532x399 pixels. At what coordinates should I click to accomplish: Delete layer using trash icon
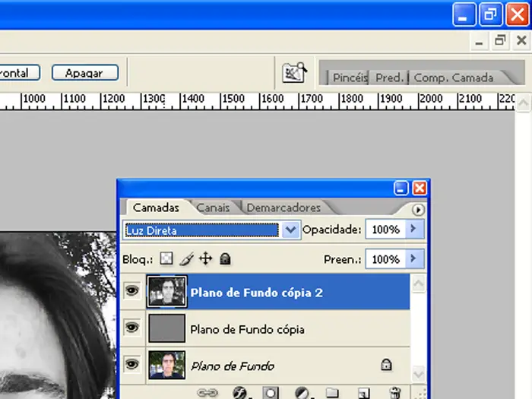click(394, 393)
